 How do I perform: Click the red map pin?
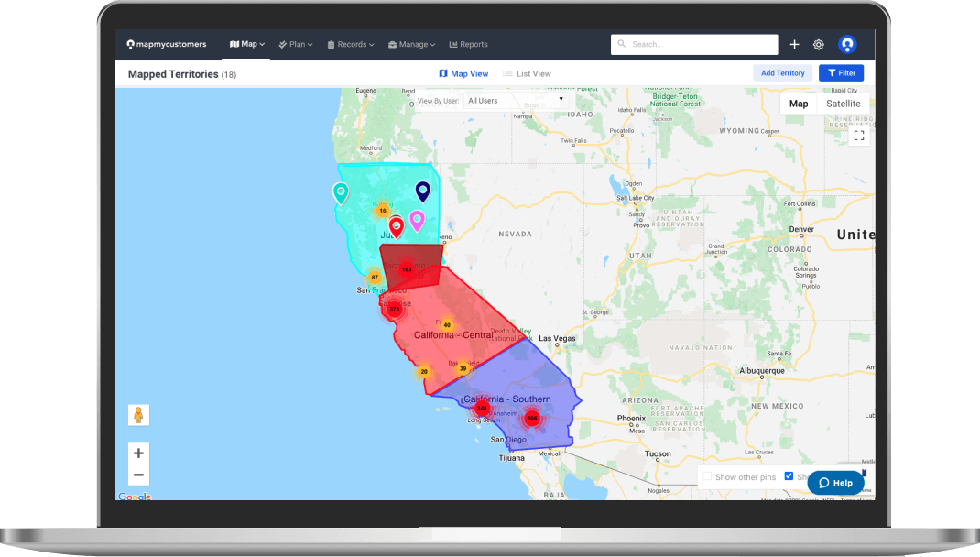397,227
